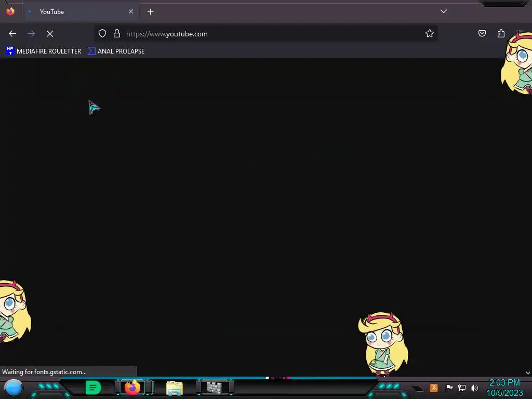The image size is (532, 399).
Task: View site security lock info
Action: click(117, 33)
